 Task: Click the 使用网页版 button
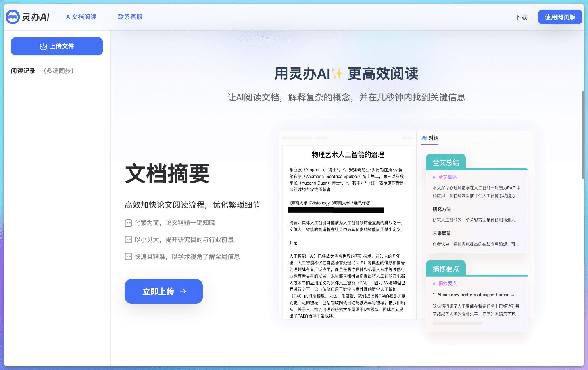pos(560,17)
